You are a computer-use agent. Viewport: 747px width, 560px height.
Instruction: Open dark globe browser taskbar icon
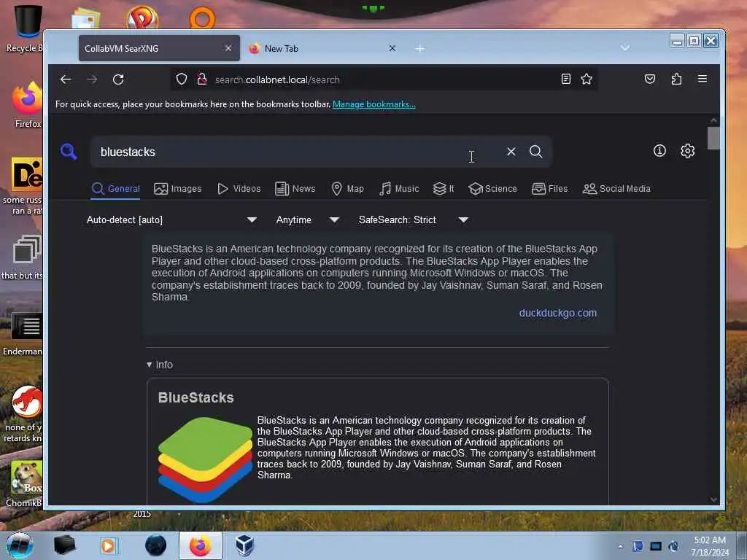coord(156,545)
